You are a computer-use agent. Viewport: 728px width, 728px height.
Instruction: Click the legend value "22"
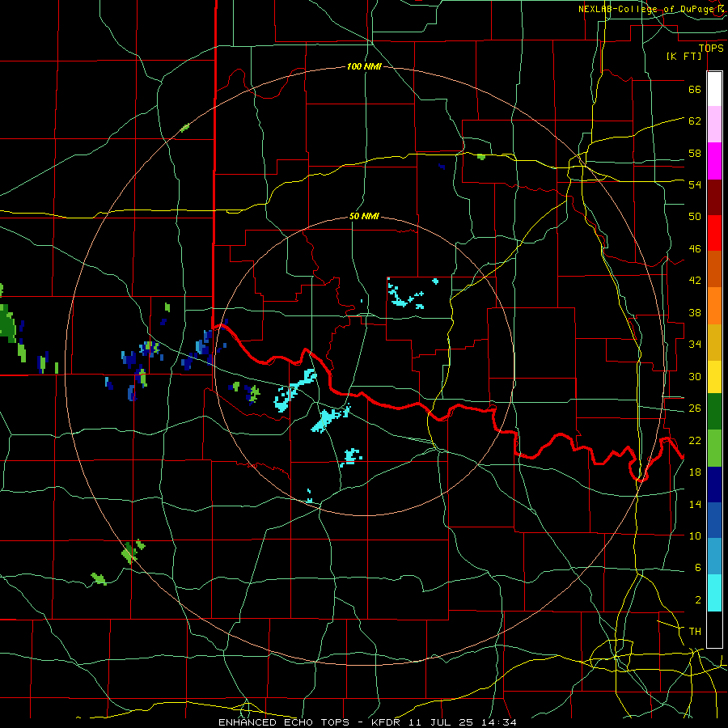[x=695, y=440]
